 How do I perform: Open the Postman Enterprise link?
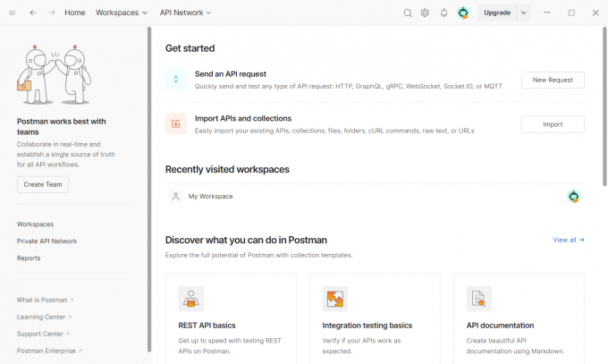click(49, 351)
